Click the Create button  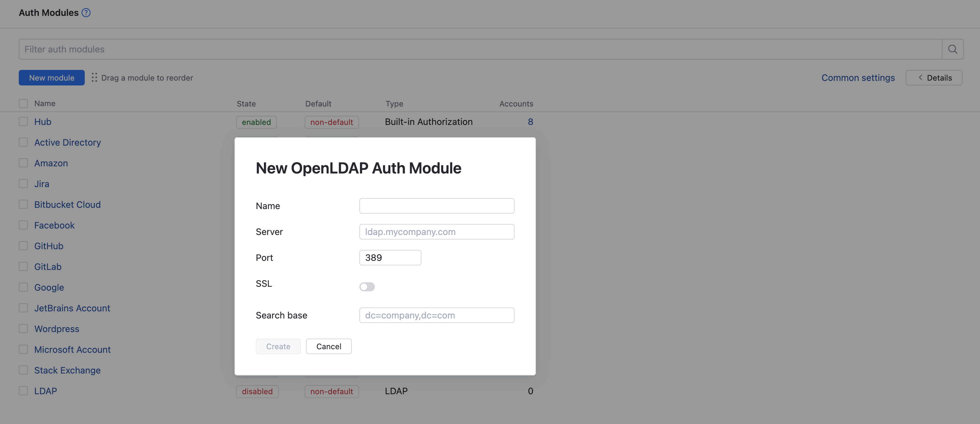point(278,346)
